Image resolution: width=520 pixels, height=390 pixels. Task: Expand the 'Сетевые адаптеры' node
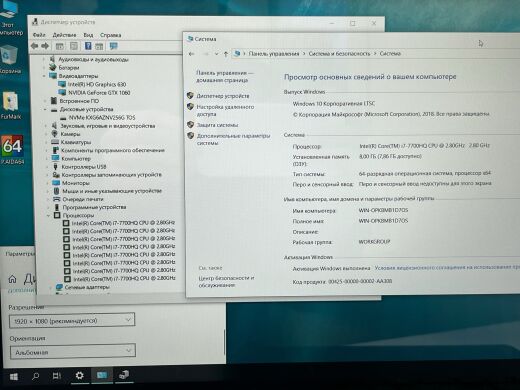click(50, 287)
